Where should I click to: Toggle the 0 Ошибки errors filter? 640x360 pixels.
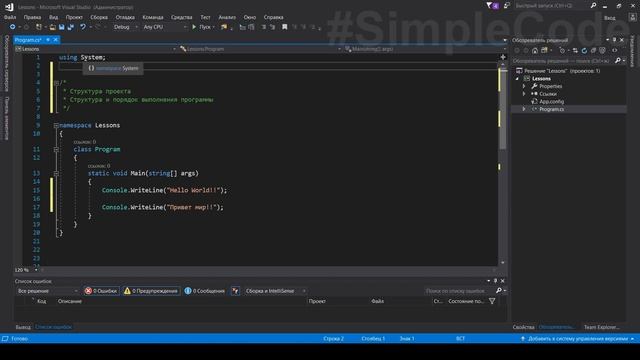pyautogui.click(x=101, y=291)
